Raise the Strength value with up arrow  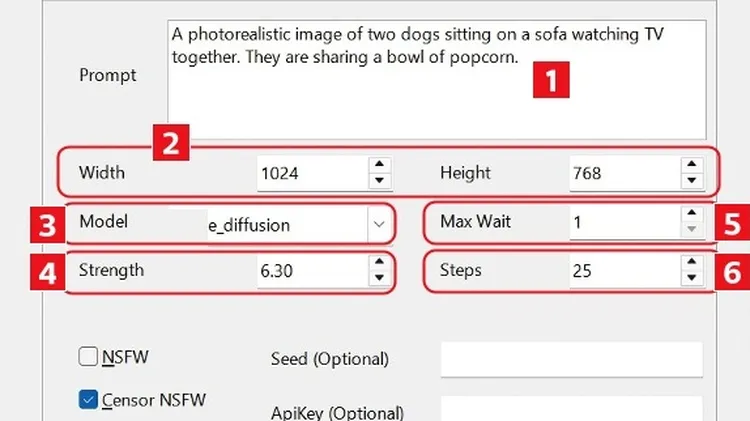tap(379, 262)
